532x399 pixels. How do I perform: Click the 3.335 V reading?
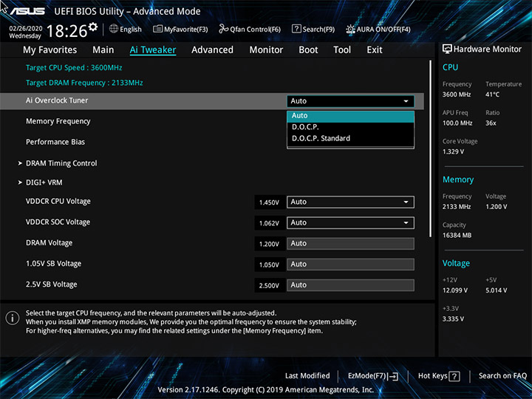click(453, 319)
